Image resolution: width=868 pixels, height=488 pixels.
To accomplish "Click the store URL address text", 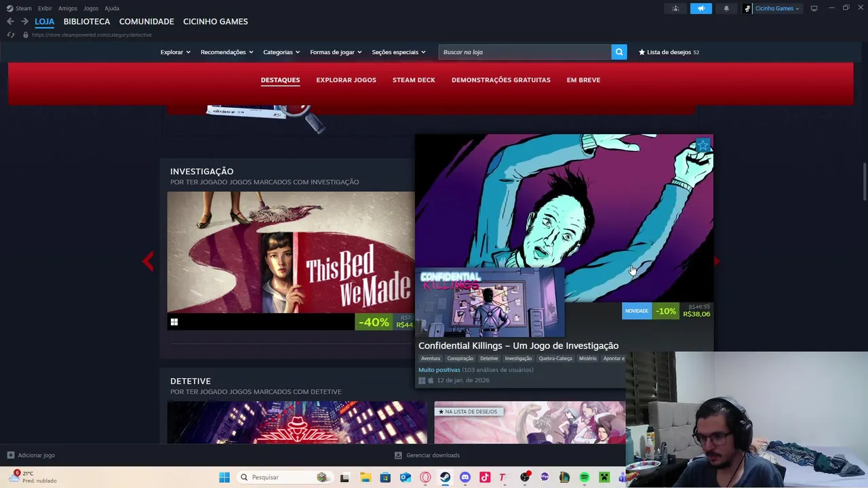I will (x=92, y=35).
